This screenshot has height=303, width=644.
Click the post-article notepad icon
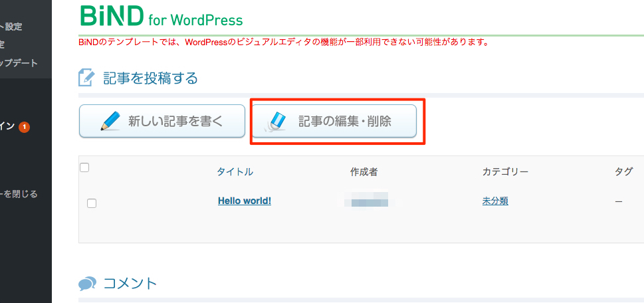86,78
